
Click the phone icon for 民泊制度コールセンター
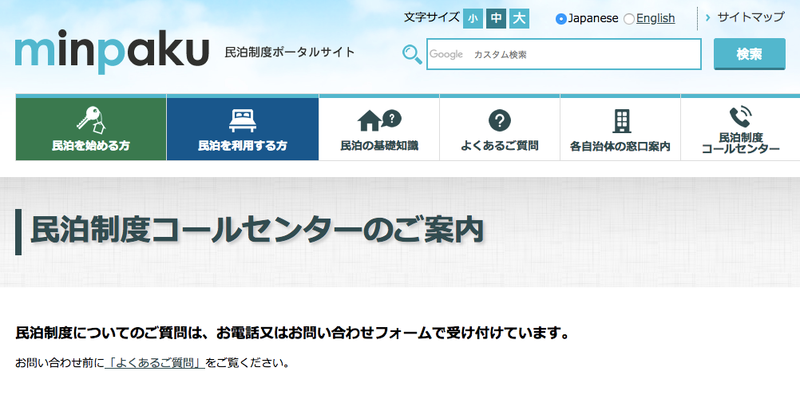pyautogui.click(x=740, y=116)
